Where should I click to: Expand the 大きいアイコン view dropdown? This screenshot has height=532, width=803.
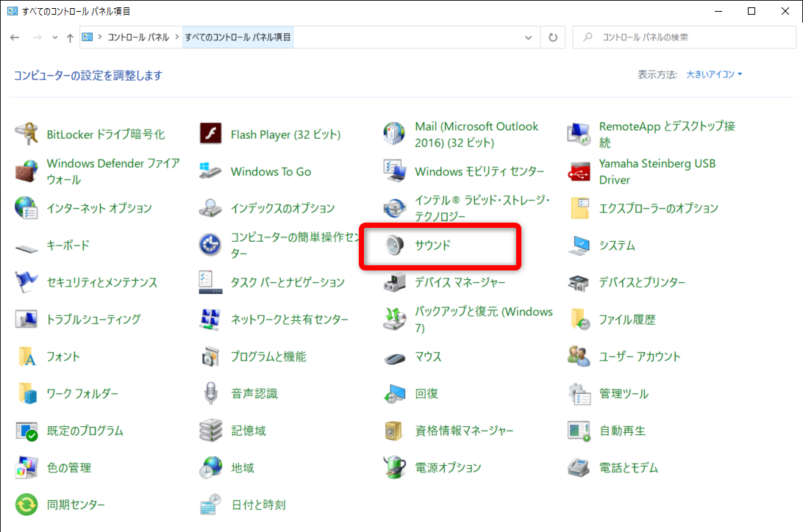714,75
